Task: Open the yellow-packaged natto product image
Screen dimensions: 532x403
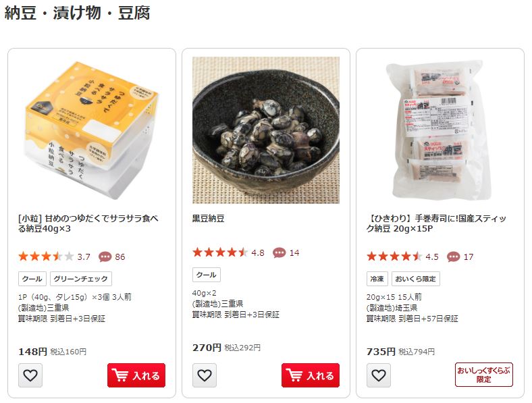Action: [x=92, y=130]
